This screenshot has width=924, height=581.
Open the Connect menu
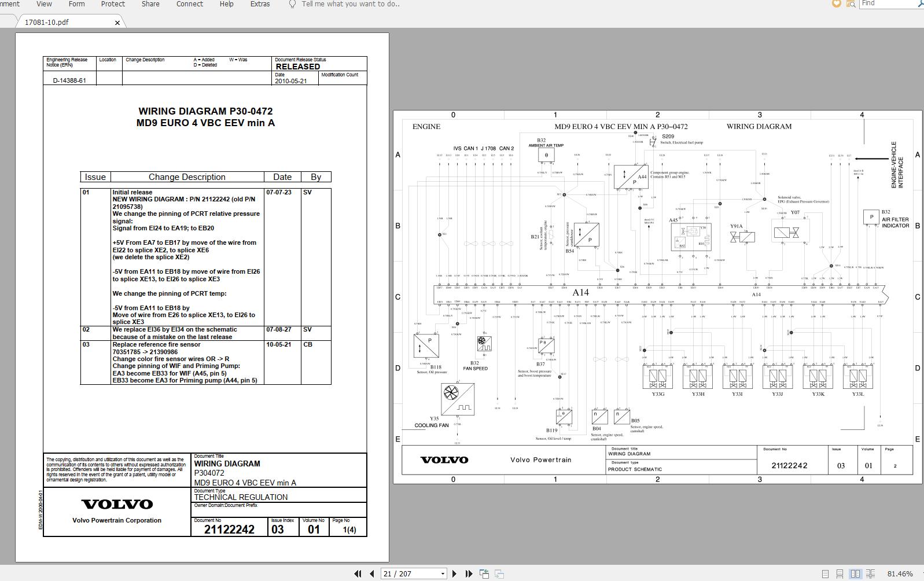pos(190,3)
